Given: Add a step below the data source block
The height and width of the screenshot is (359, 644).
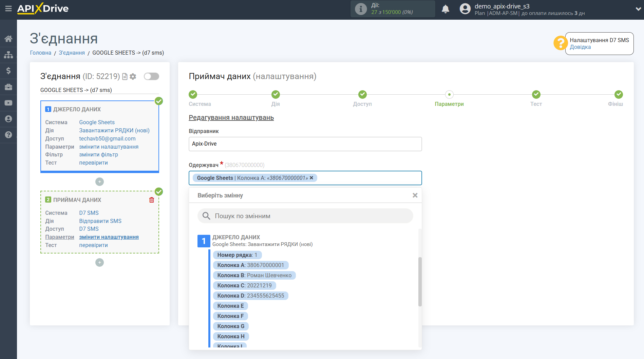Looking at the screenshot, I should (99, 182).
